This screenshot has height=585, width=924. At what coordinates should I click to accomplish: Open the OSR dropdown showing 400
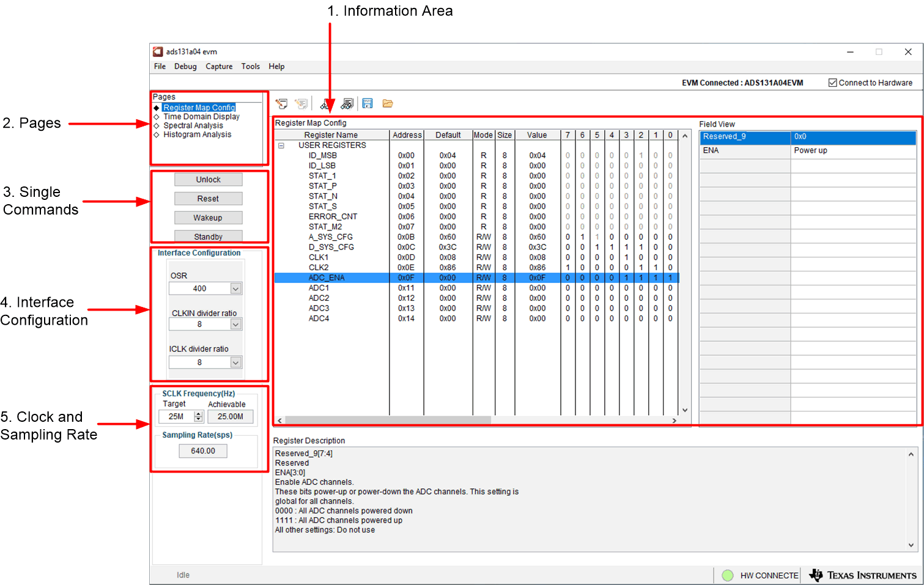click(x=235, y=289)
